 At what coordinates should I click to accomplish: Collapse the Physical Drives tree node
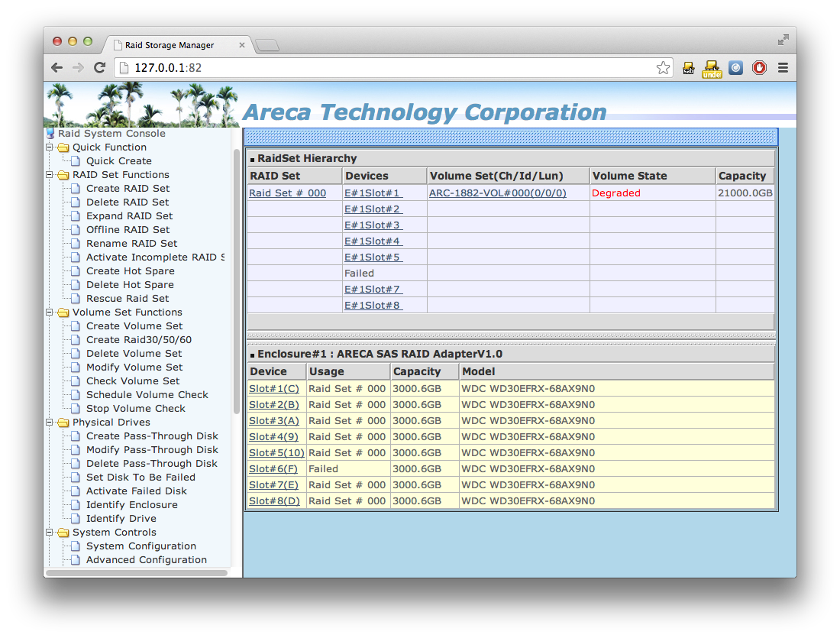coord(50,422)
